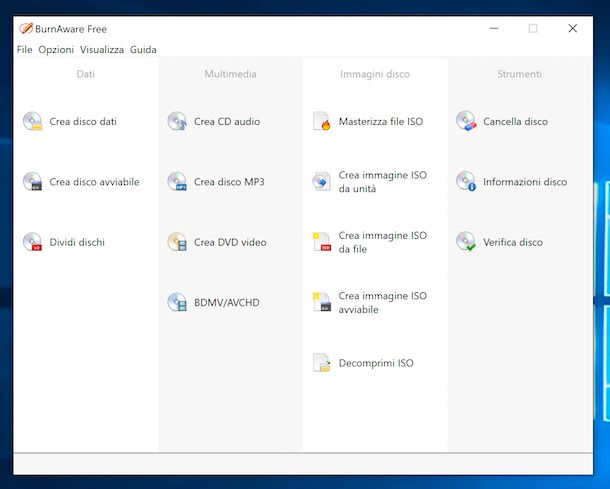The width and height of the screenshot is (610, 489).
Task: Click the Informazioni disco info icon
Action: click(466, 181)
